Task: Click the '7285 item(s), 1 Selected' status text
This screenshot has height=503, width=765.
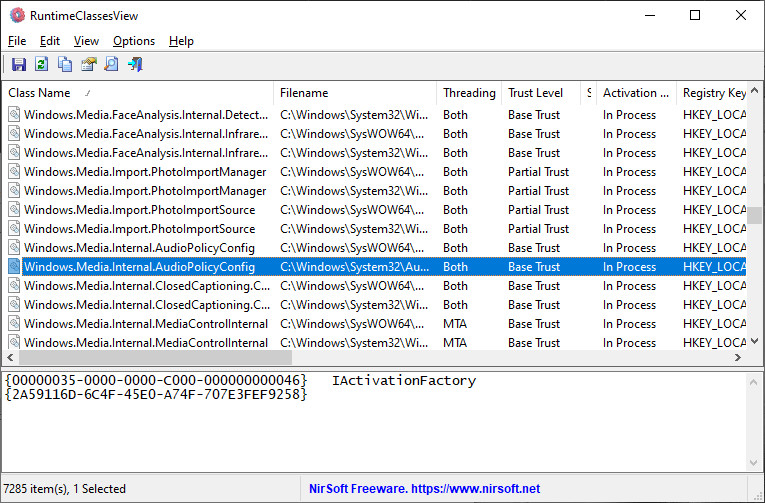Action: pos(64,488)
